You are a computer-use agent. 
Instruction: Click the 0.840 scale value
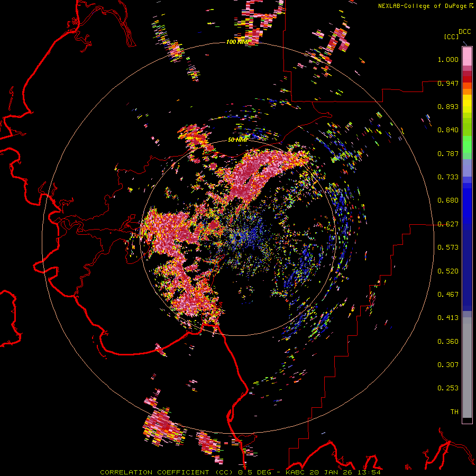448,130
